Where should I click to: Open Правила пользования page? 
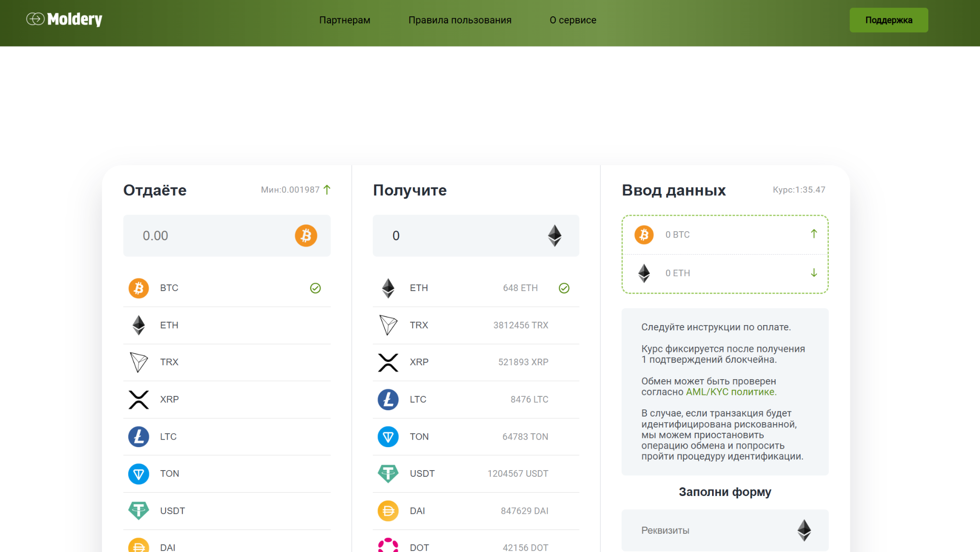pyautogui.click(x=460, y=20)
